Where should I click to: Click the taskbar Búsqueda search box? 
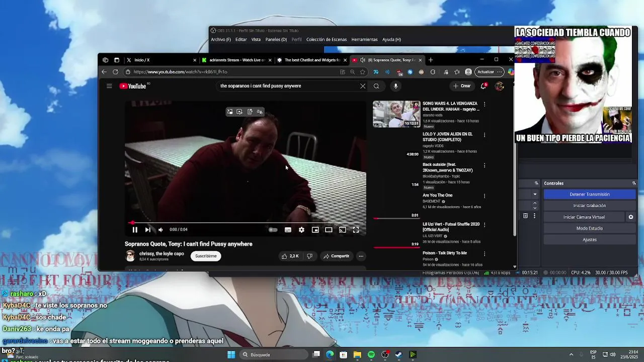click(273, 355)
